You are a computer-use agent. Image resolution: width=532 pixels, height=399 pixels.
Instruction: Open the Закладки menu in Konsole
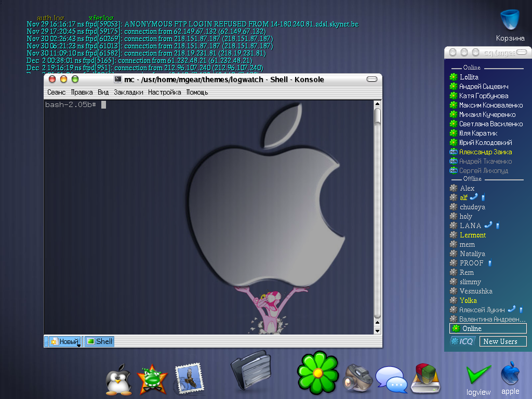tap(128, 92)
